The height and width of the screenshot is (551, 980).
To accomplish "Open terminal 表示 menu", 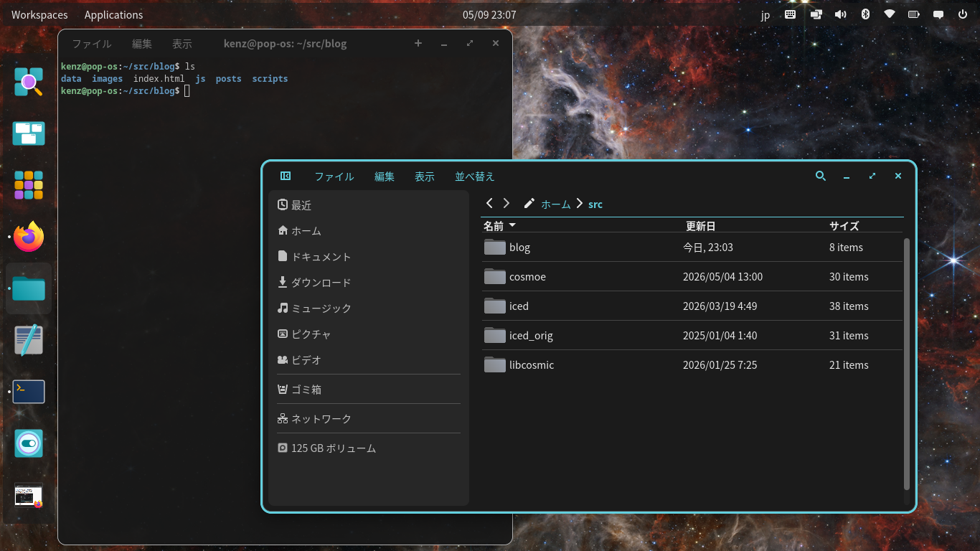I will pos(182,43).
